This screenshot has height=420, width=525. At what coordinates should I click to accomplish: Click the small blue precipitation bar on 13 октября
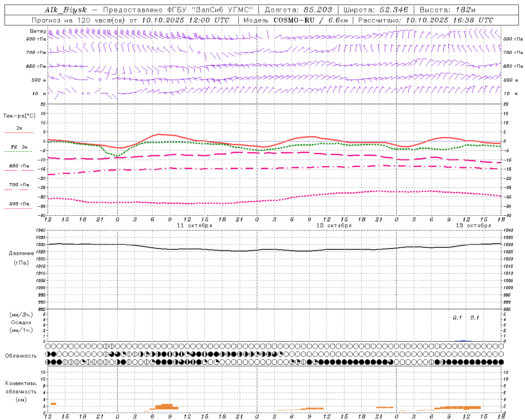tap(463, 341)
